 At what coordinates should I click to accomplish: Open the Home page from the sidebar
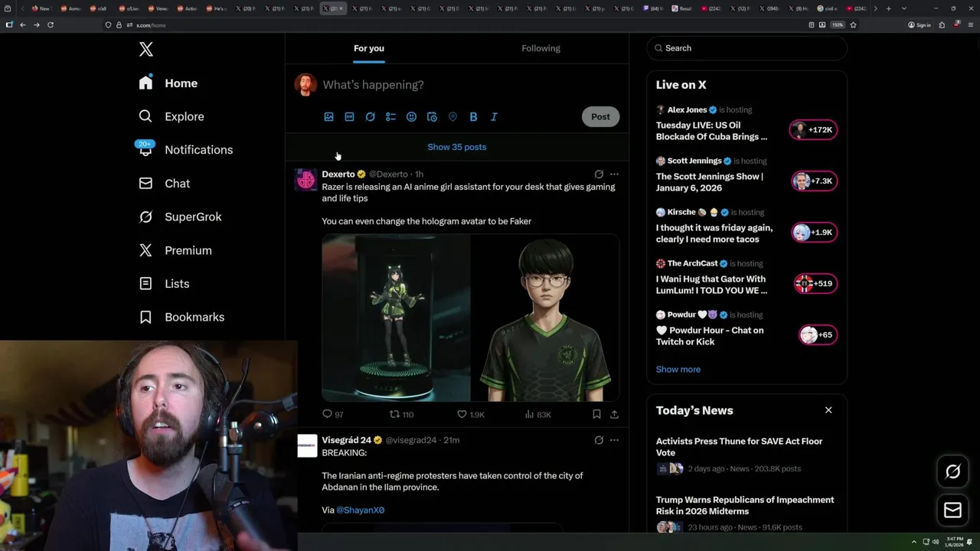click(x=168, y=83)
